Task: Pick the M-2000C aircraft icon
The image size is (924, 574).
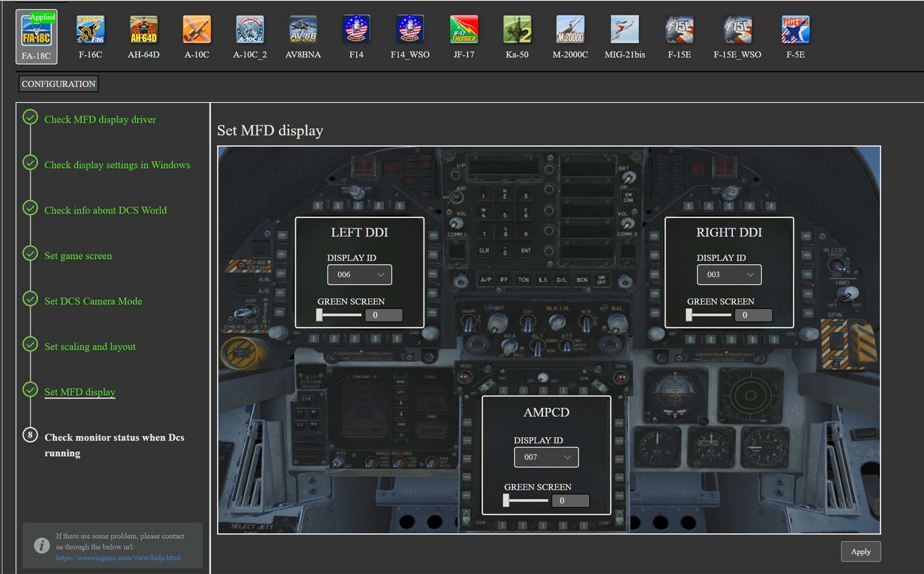Action: 570,30
